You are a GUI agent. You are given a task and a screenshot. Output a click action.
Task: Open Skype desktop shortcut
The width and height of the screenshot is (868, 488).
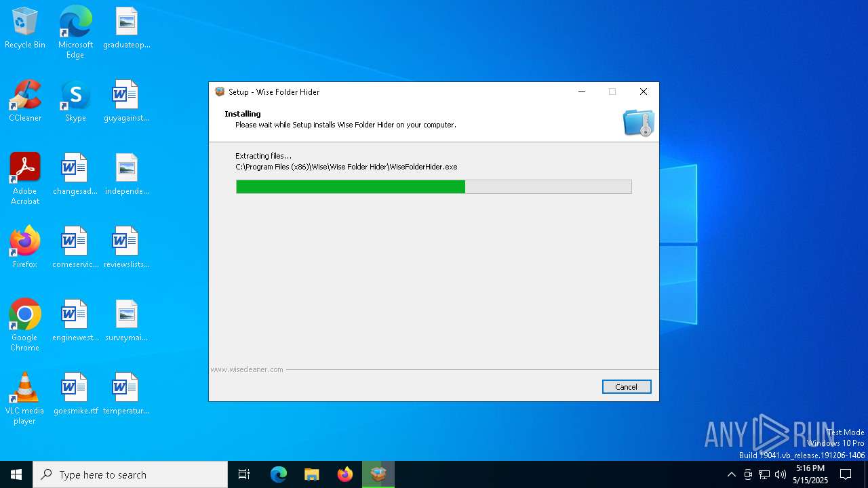pyautogui.click(x=75, y=102)
